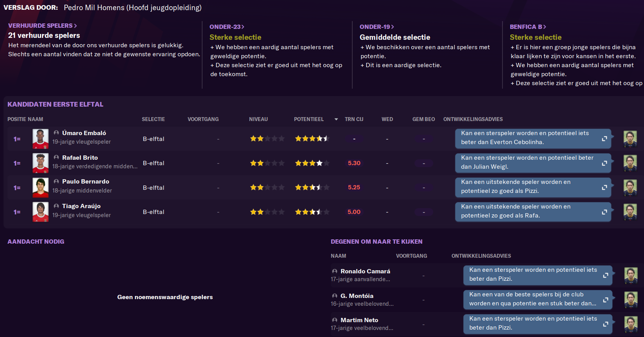The height and width of the screenshot is (337, 644).
Task: Open Rafael Brito player profile
Action: [x=80, y=158]
